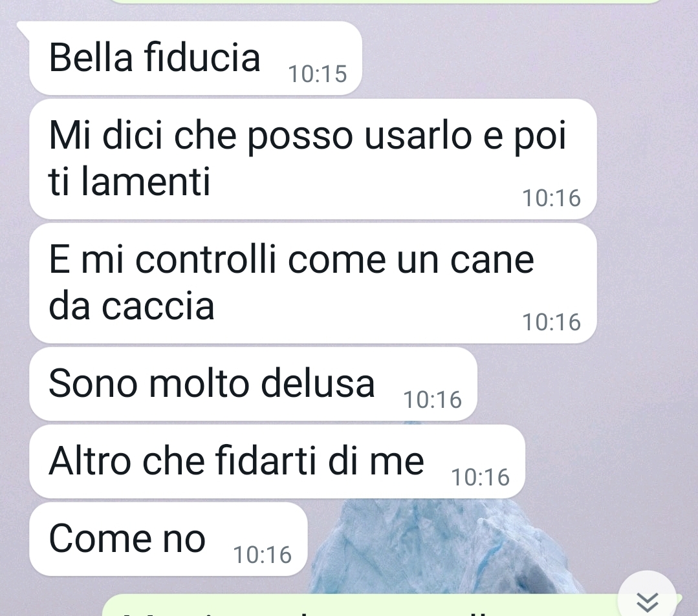Tap the word 'caccia' in the third message
The height and width of the screenshot is (616, 698).
[x=158, y=306]
